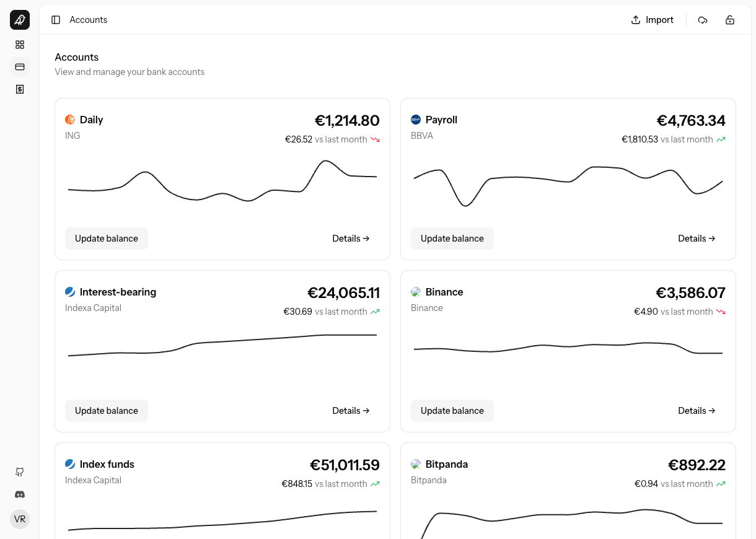Click the Payroll balance trend sparkline

[568, 184]
